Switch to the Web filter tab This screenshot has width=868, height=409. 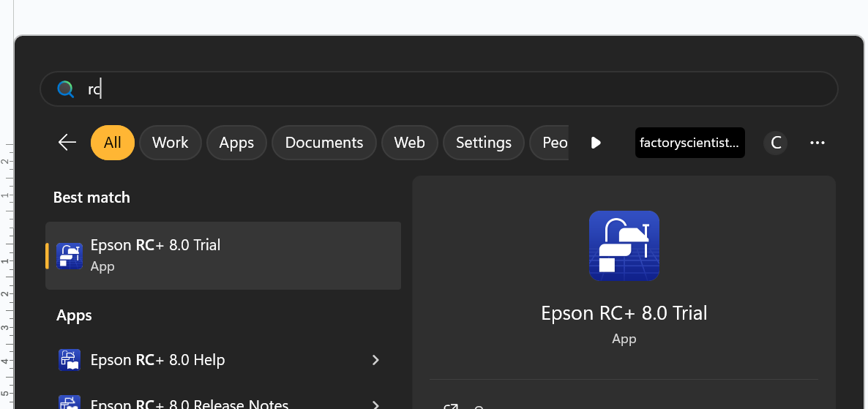(409, 142)
